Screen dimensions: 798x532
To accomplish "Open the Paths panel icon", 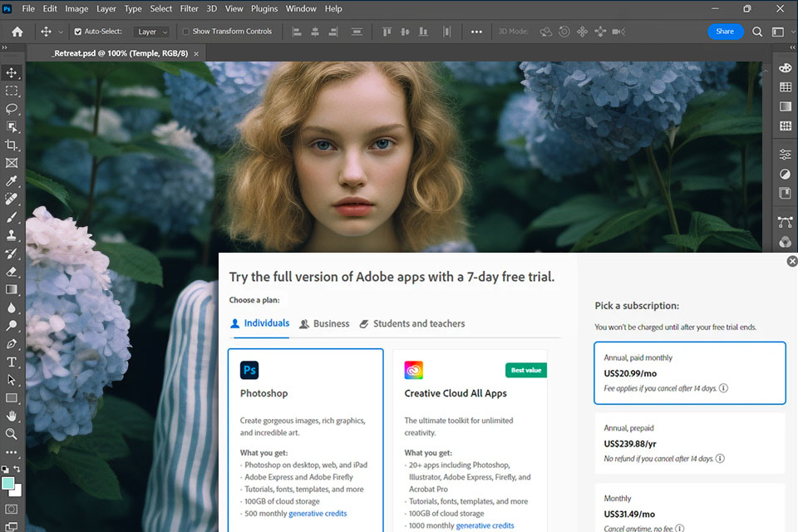I will pyautogui.click(x=786, y=222).
